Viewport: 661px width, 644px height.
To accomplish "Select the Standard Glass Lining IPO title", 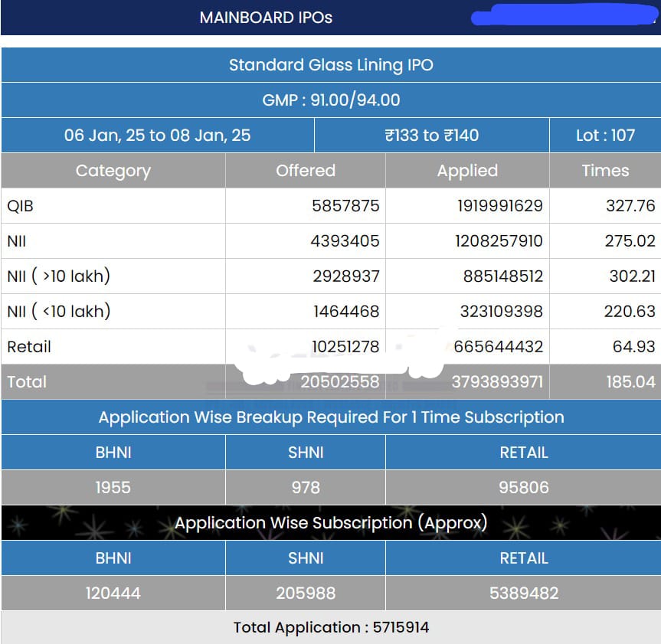I will [x=331, y=65].
